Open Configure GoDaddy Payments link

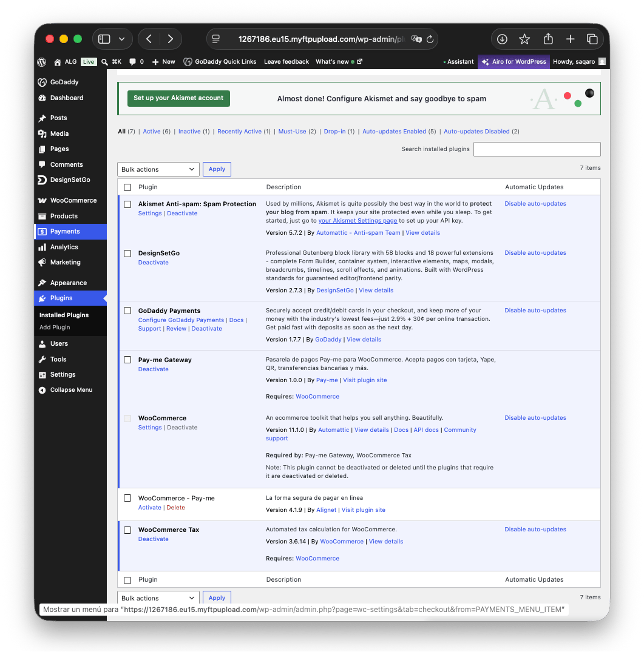(181, 320)
